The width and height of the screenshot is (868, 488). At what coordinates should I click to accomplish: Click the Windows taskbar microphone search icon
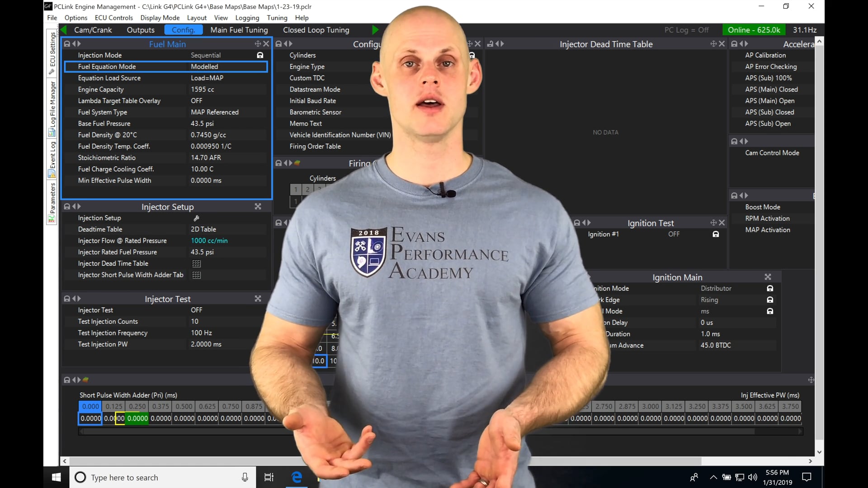point(245,477)
